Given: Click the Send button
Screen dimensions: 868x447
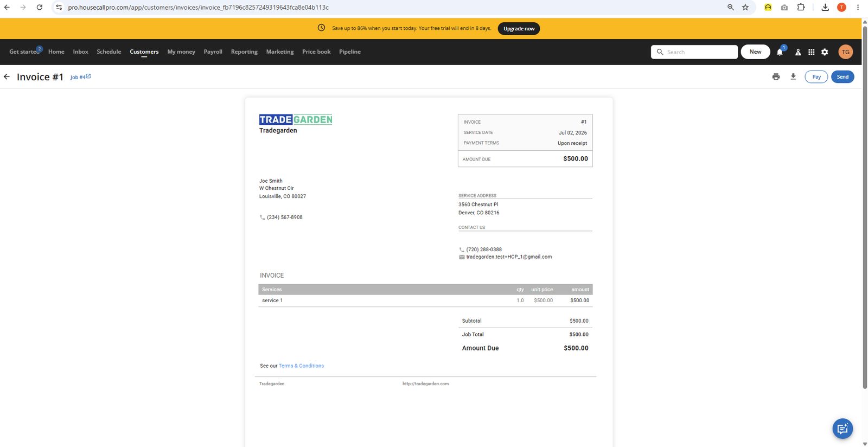Looking at the screenshot, I should (x=843, y=77).
